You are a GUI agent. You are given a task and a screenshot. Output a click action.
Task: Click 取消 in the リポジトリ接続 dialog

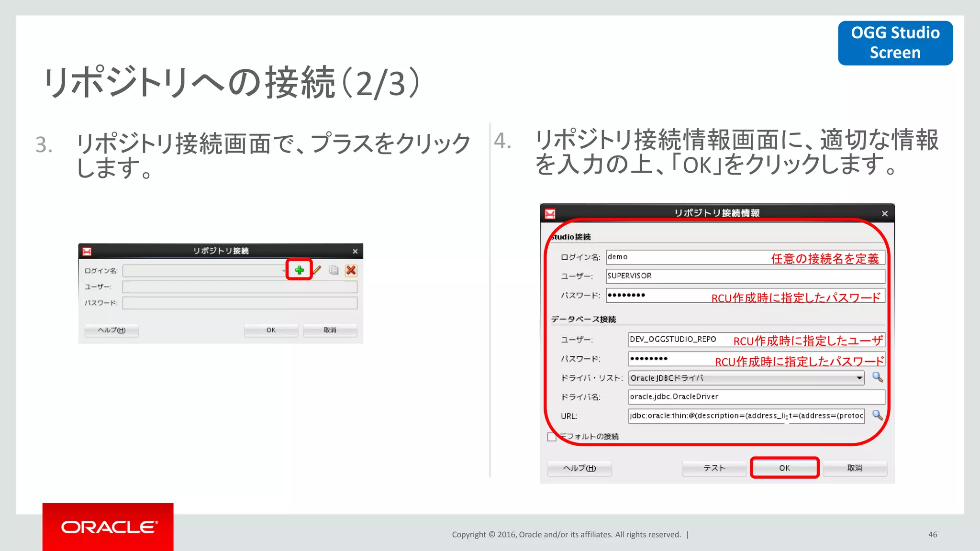pyautogui.click(x=330, y=330)
